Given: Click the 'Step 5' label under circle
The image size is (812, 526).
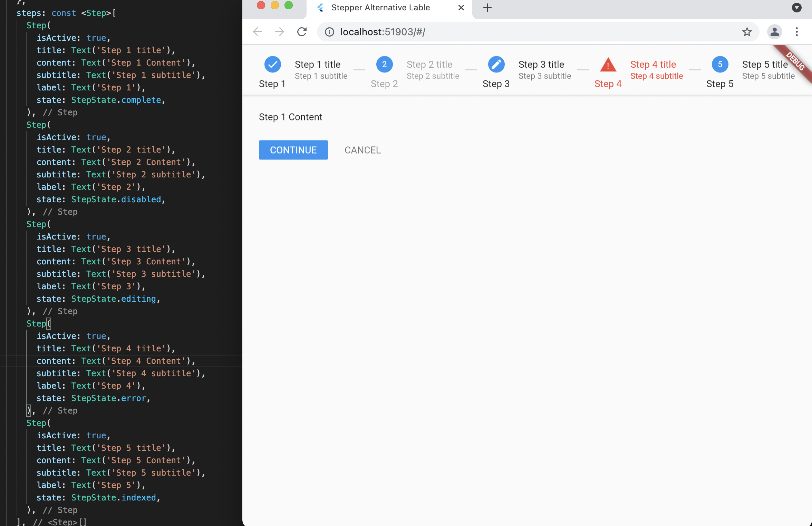Looking at the screenshot, I should pos(719,84).
